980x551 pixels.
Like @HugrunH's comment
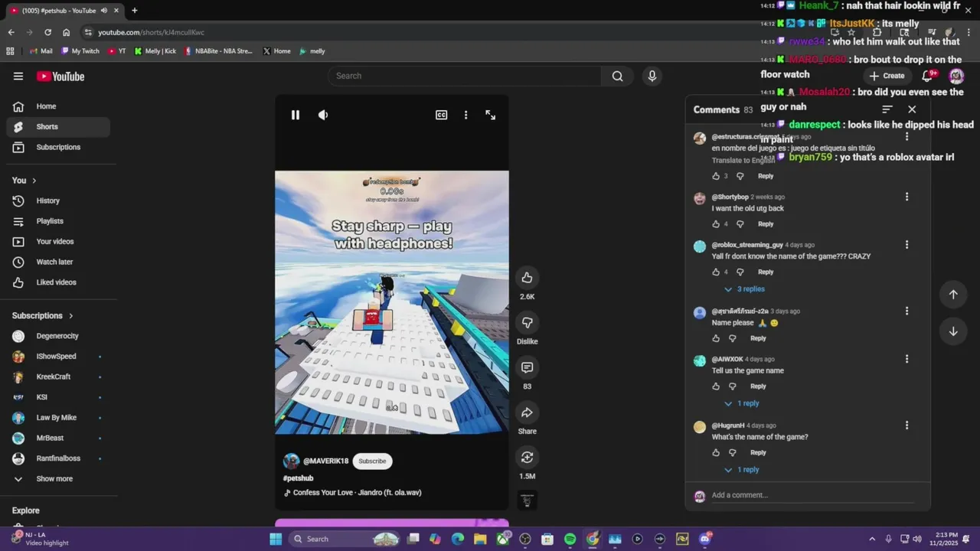tap(717, 452)
